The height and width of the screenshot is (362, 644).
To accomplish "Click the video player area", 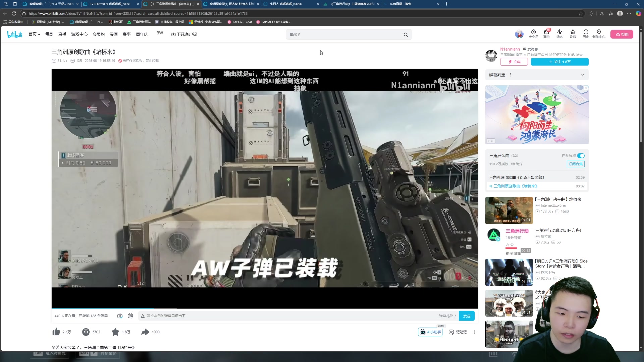I will (x=264, y=189).
